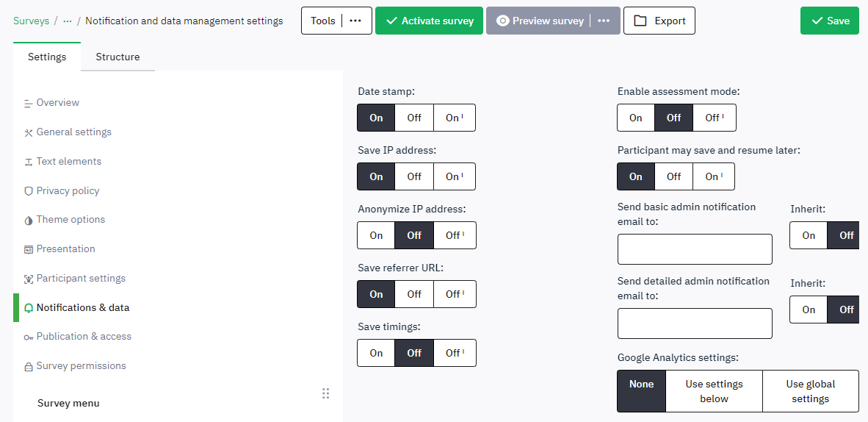
Task: Click the Activate survey button
Action: pyautogui.click(x=430, y=21)
